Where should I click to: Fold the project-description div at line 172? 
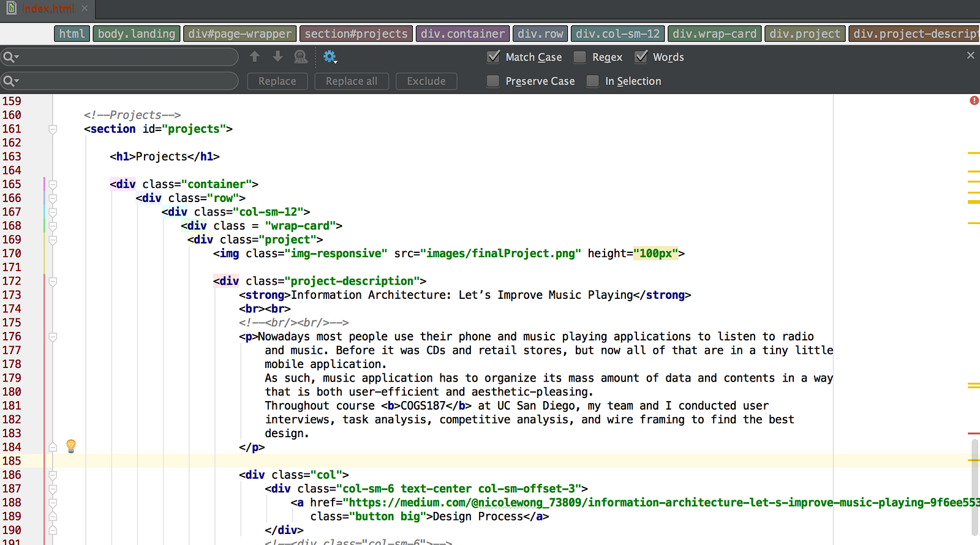[x=53, y=282]
